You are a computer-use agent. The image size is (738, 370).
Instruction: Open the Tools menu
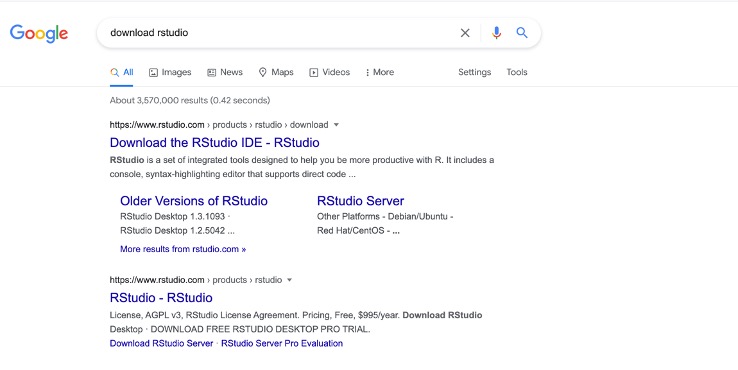517,72
